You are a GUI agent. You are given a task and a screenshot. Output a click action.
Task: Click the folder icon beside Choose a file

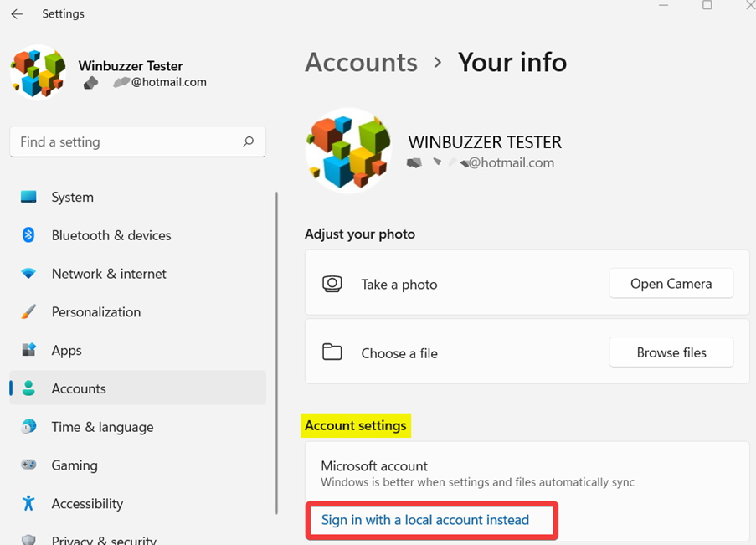[332, 352]
